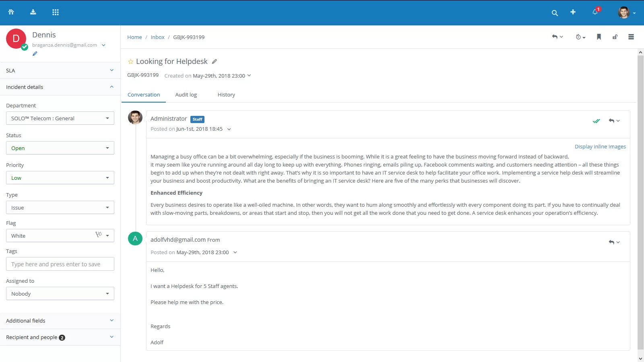Click Display inline images link
This screenshot has width=644, height=362.
600,147
